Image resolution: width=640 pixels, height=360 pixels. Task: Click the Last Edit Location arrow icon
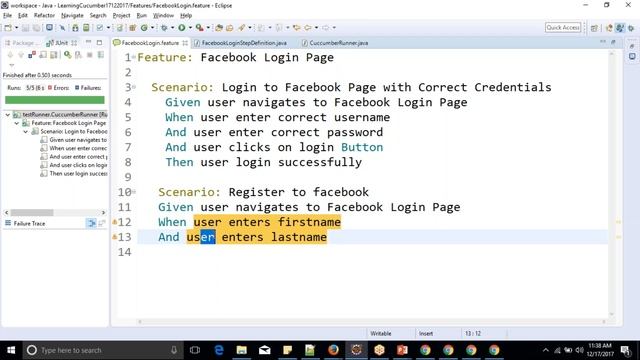pos(297,27)
